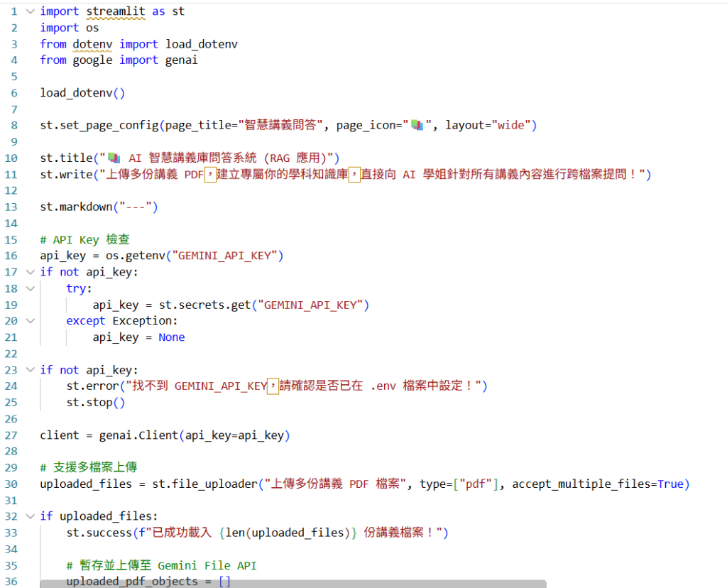Place cursor on underlined 'streamlit' import
727x588 pixels.
116,11
